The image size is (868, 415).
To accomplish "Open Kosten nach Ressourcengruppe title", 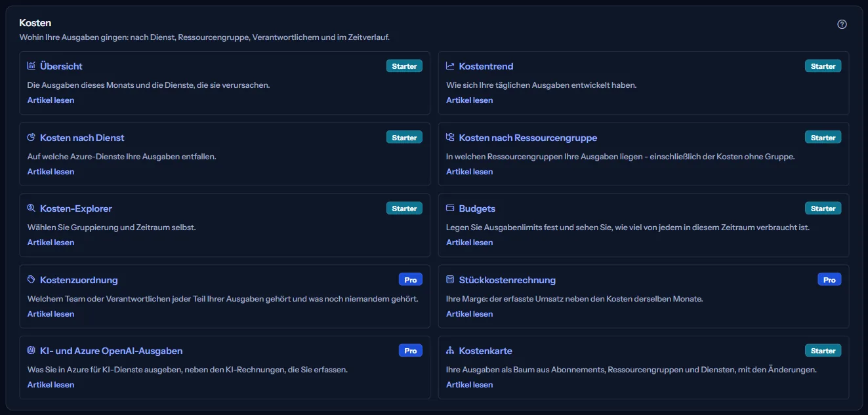I will [528, 138].
